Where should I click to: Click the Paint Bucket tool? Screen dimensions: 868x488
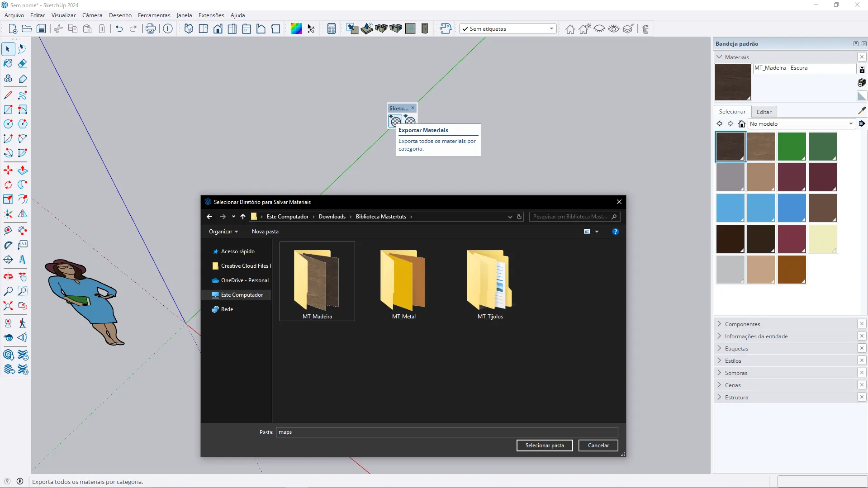click(8, 64)
